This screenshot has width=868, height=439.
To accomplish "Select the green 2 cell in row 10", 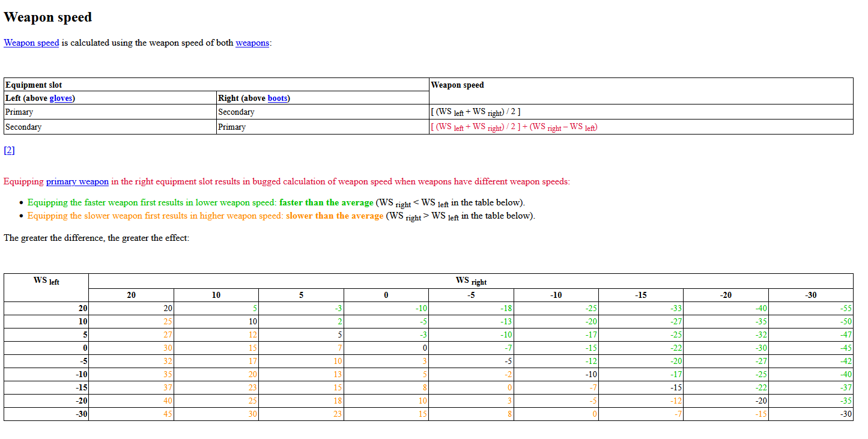I will 301,321.
